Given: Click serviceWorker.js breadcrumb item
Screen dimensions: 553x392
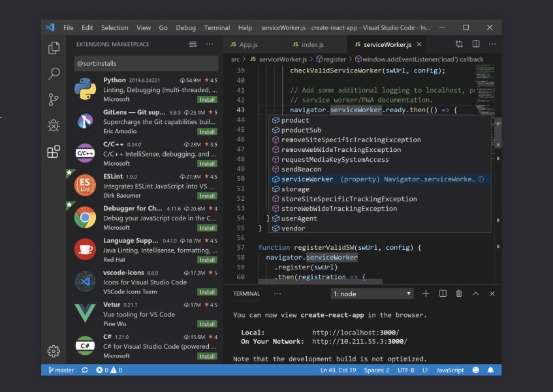Looking at the screenshot, I should [278, 59].
